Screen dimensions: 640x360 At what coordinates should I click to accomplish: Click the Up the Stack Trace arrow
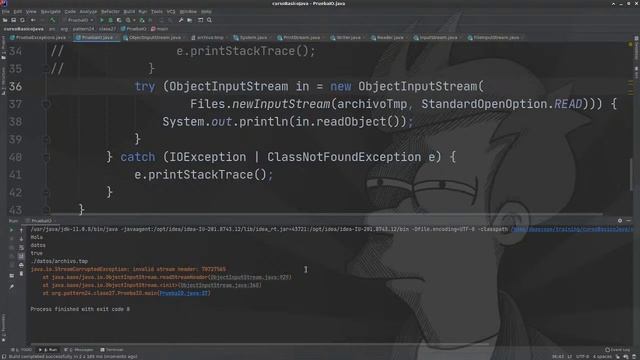21,230
